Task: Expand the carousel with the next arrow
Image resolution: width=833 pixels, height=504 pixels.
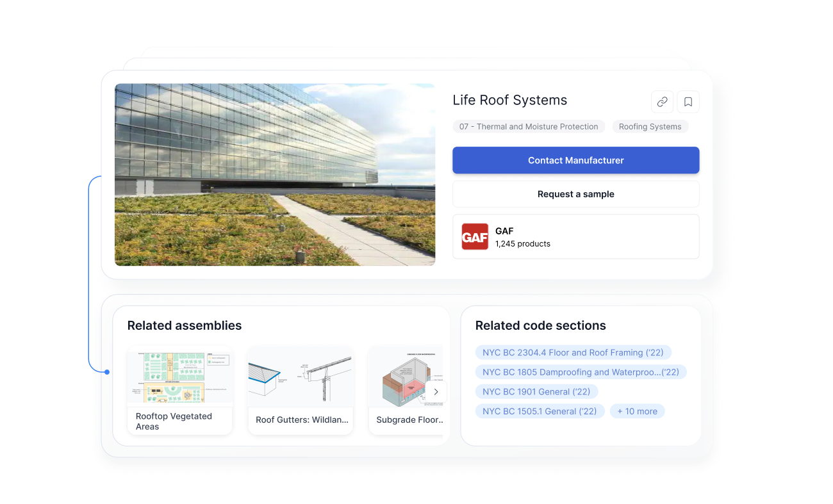Action: (436, 391)
